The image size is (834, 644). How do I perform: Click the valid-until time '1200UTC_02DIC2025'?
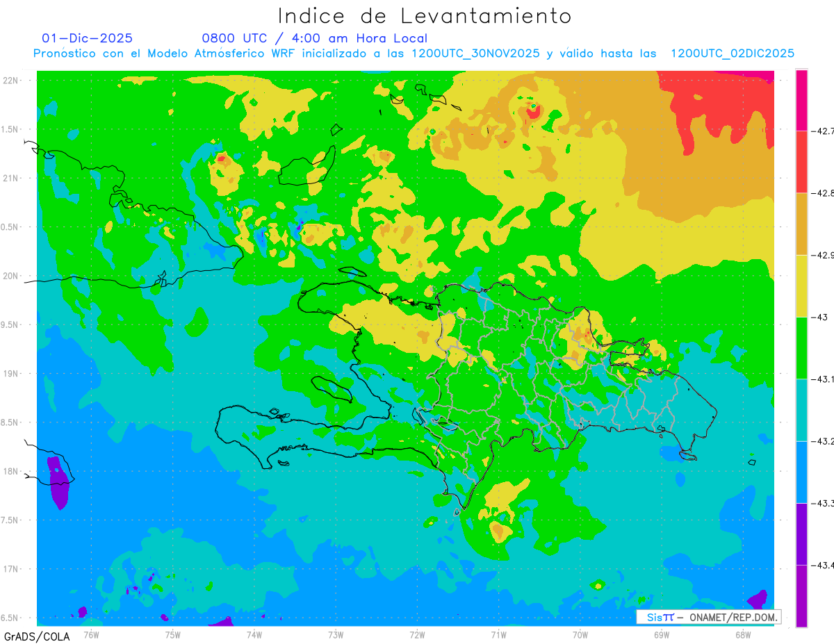732,53
